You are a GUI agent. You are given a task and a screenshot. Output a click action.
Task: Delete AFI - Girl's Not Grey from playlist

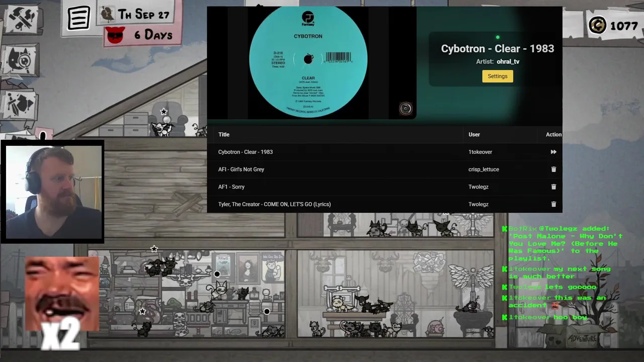(x=553, y=169)
